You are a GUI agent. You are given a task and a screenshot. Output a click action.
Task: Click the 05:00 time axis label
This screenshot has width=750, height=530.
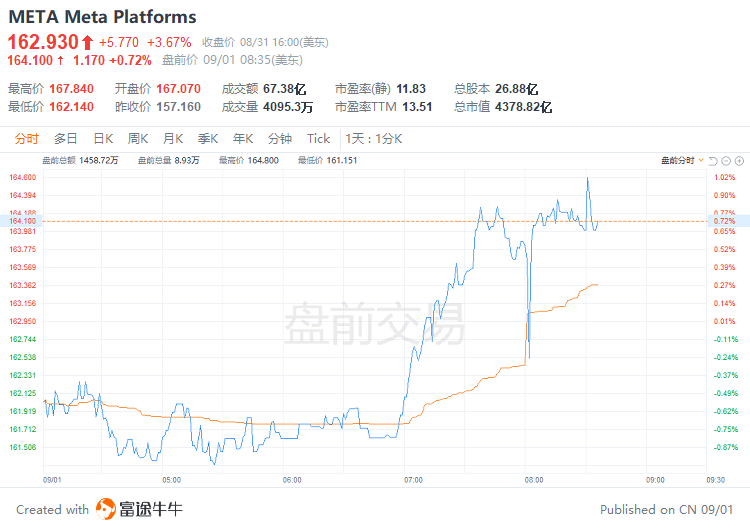coord(171,480)
